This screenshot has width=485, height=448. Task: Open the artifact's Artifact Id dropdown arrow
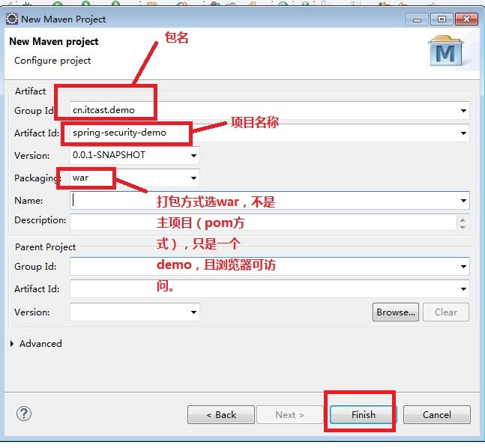463,133
